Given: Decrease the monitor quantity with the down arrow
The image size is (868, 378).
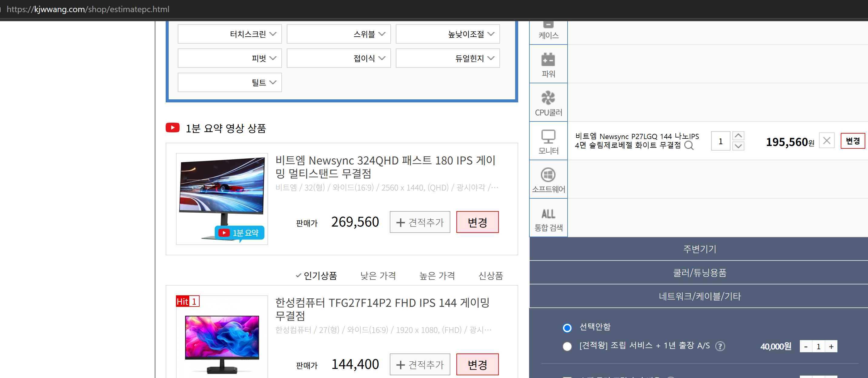Looking at the screenshot, I should (x=738, y=146).
